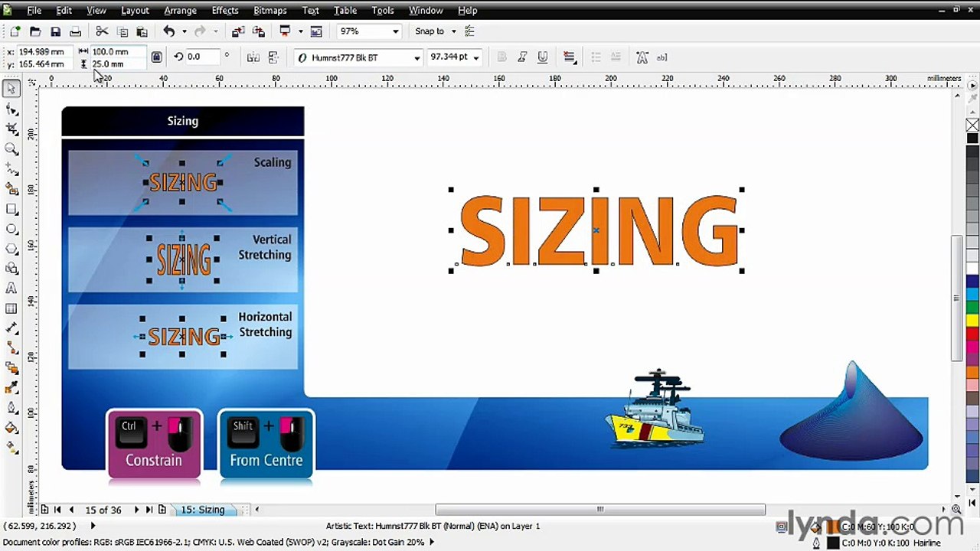Select the Ellipse tool

click(11, 229)
